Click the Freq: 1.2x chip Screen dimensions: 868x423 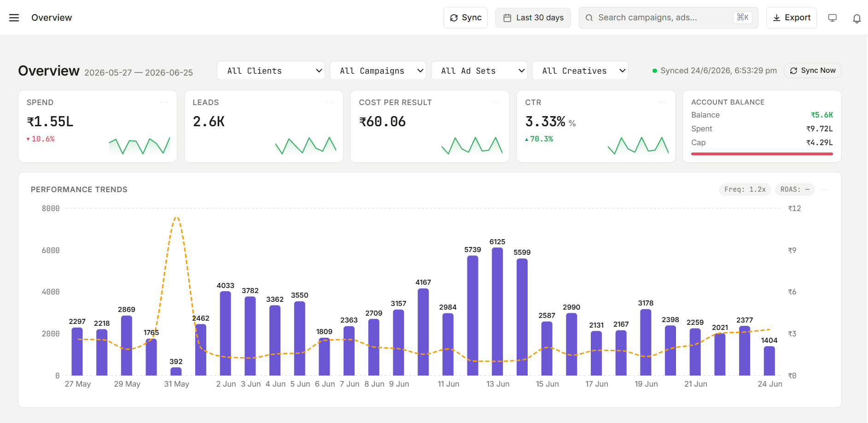click(745, 189)
